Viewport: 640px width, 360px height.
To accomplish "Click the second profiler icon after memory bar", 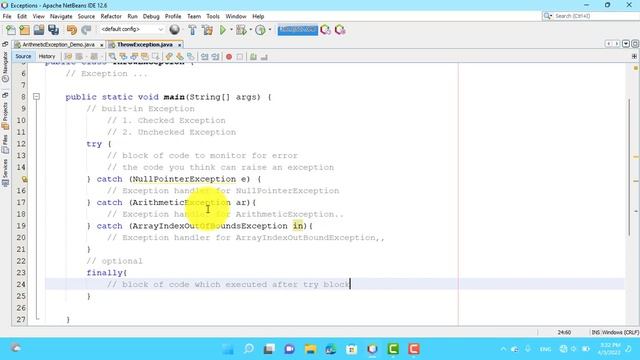I will tap(340, 30).
